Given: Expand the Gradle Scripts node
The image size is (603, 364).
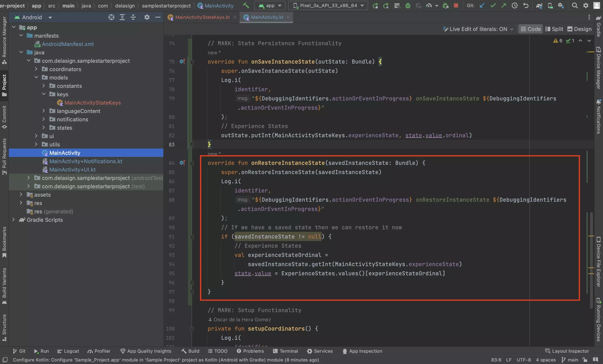Looking at the screenshot, I should coord(13,219).
